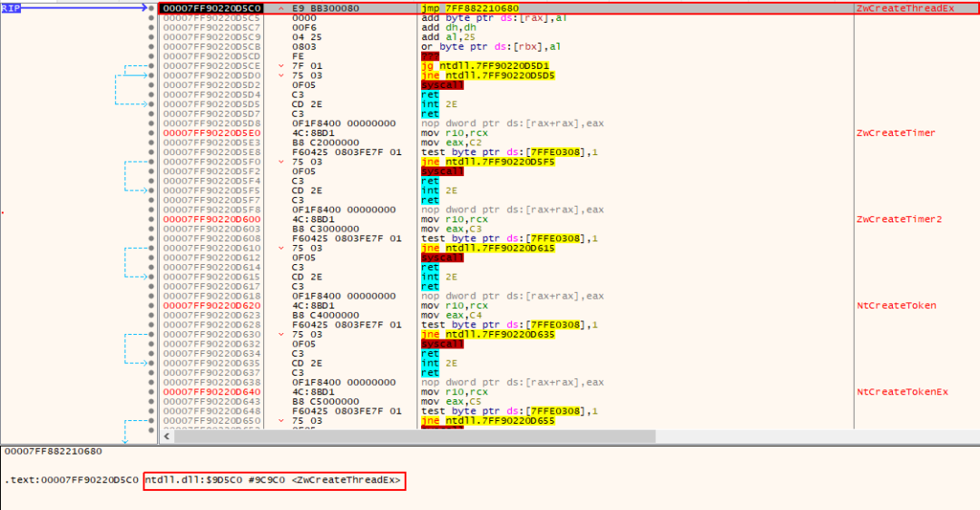This screenshot has width=980, height=510.
Task: Select the mov eax,C3 instruction
Action: coord(451,229)
